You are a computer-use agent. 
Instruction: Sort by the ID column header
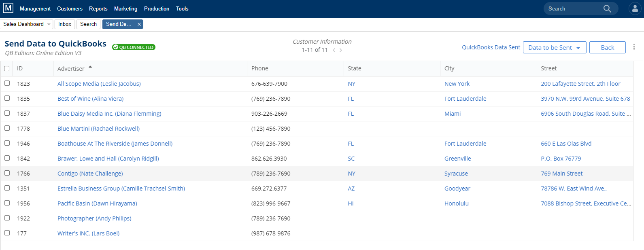click(x=20, y=68)
